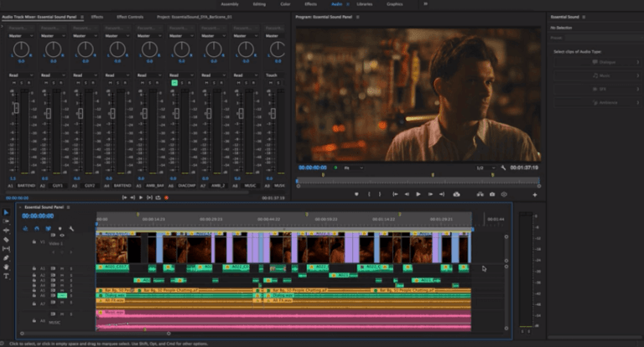Click the Extract button in Program Monitor
644x347 pixels.
tap(480, 194)
